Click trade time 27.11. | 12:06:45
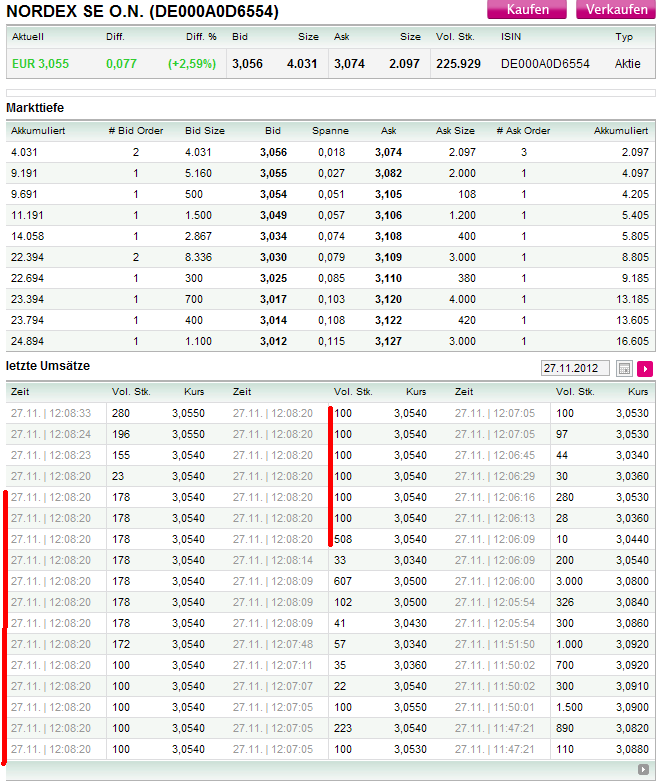 495,455
